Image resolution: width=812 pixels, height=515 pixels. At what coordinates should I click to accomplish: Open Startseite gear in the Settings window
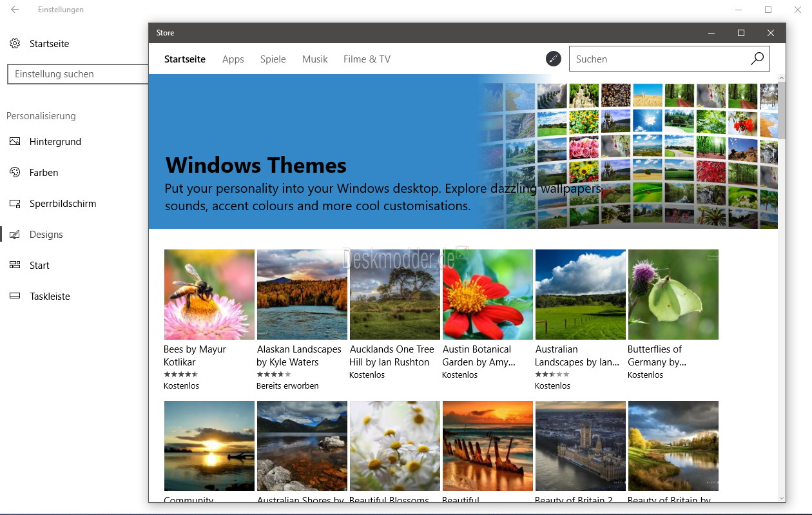[15, 44]
